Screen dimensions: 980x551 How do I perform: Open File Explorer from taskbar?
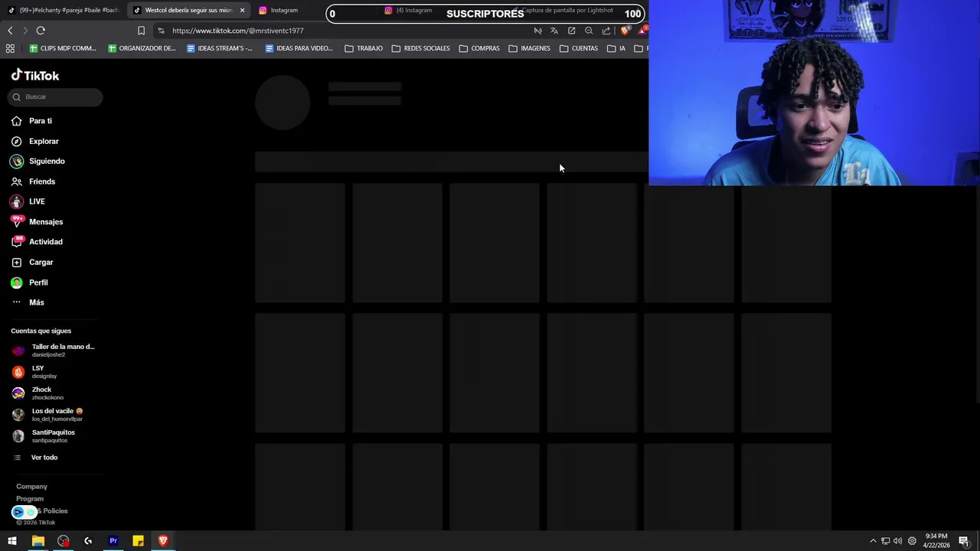(38, 541)
